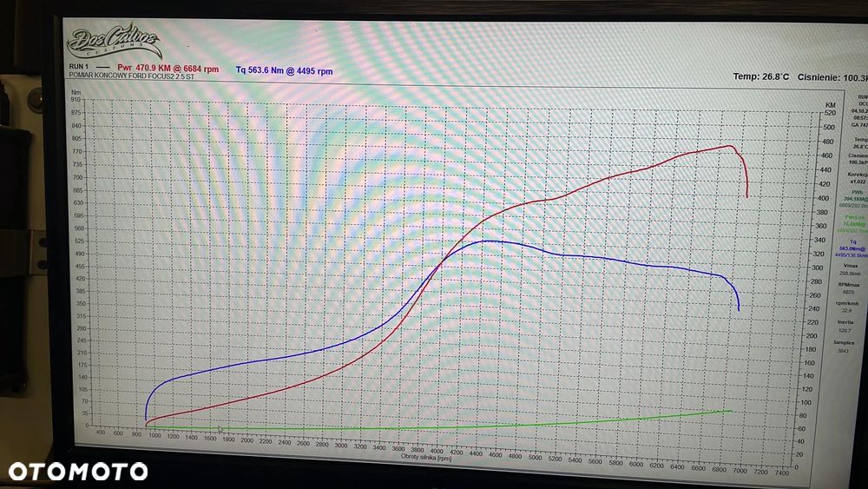Click the '6000' label on rpm axis
This screenshot has width=868, height=489.
(636, 464)
